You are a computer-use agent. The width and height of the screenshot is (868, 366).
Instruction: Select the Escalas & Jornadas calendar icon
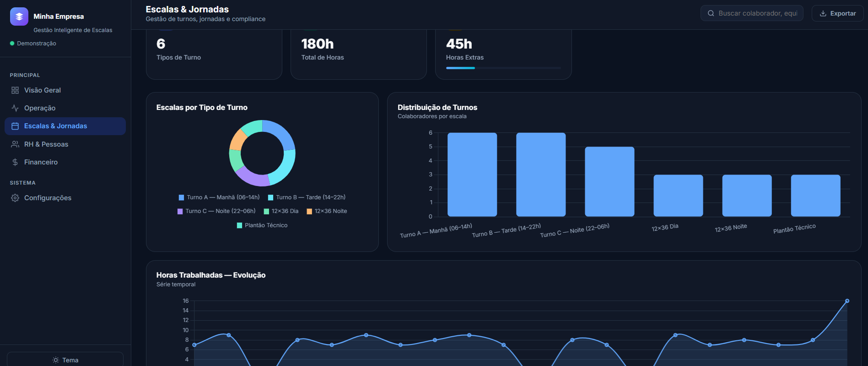coord(15,126)
